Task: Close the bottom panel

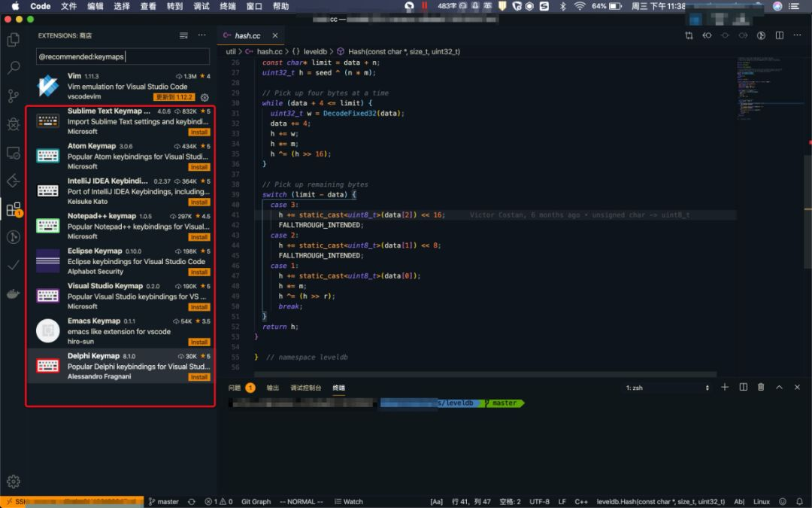Action: pos(797,388)
